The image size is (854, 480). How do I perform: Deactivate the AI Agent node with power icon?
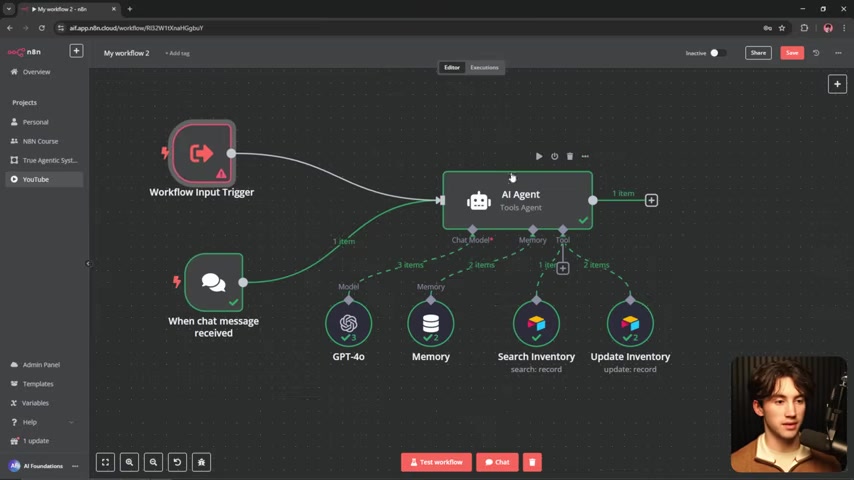point(554,156)
